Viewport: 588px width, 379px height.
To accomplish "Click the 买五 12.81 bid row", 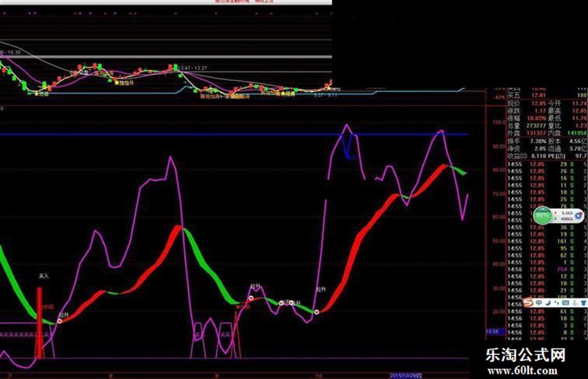I will coord(547,96).
